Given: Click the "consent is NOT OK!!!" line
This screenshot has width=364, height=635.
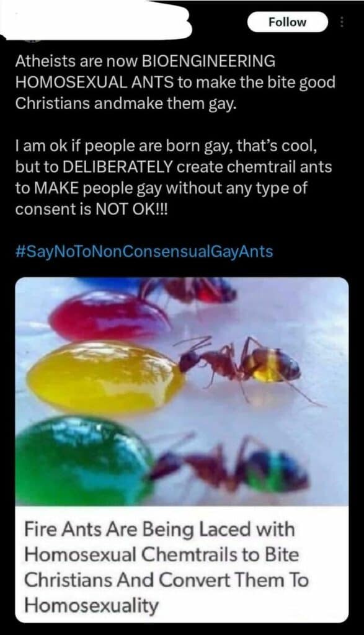Looking at the screenshot, I should 91,209.
